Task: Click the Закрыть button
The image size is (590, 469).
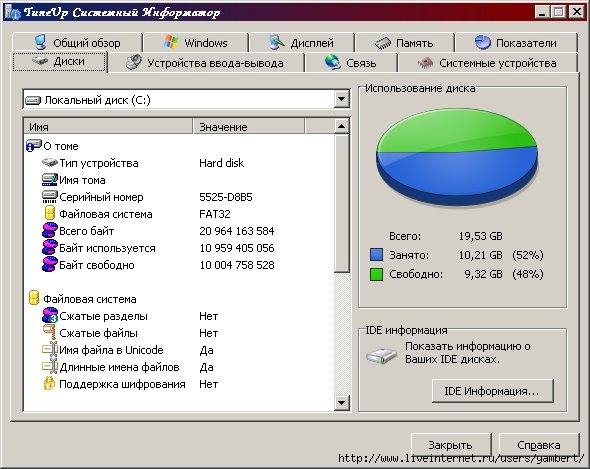Action: [x=451, y=445]
